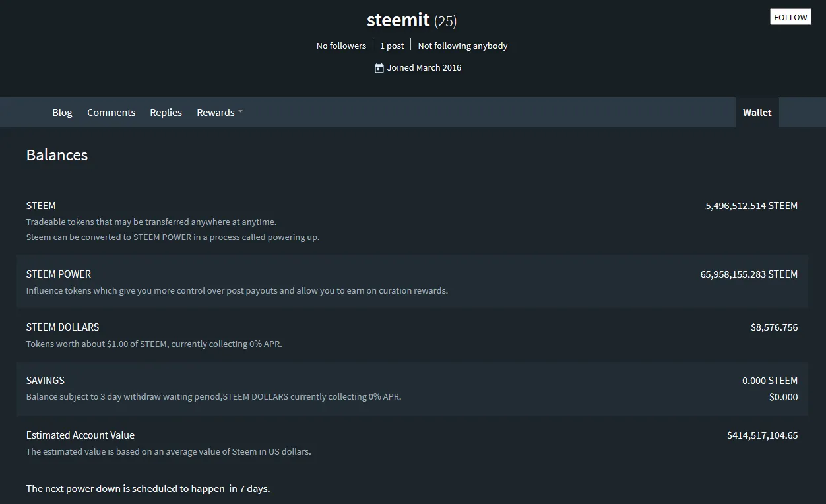Click the Balances heading
The image size is (826, 504).
tap(57, 155)
